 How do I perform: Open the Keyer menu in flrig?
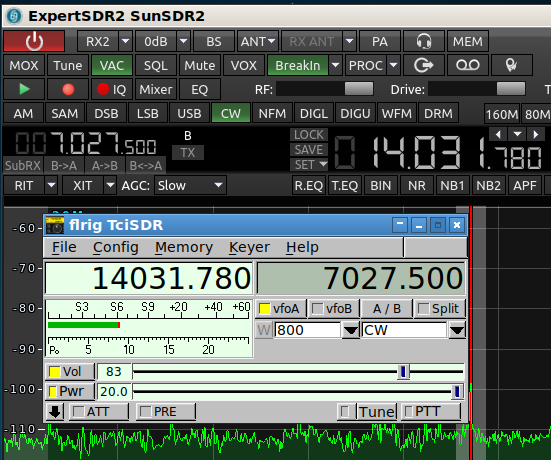coord(249,247)
